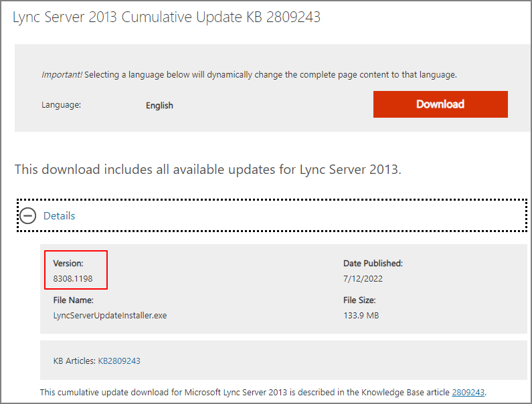This screenshot has width=532, height=404.
Task: Select the version number 8308.1198
Action: [x=73, y=279]
